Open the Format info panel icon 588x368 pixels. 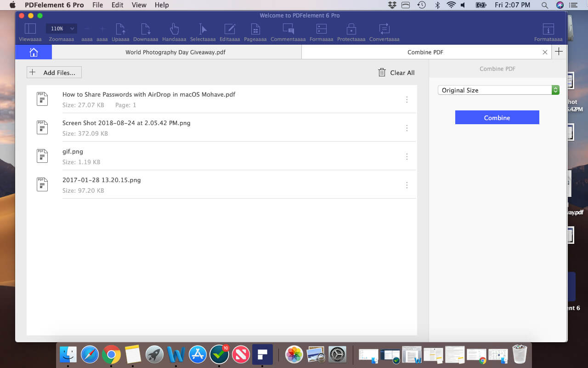pos(548,29)
